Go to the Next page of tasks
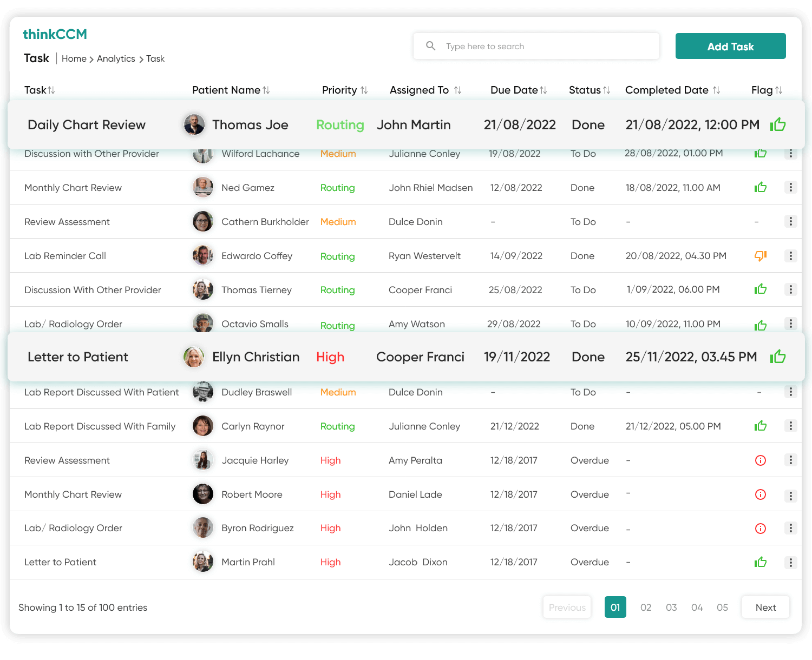 coord(765,607)
